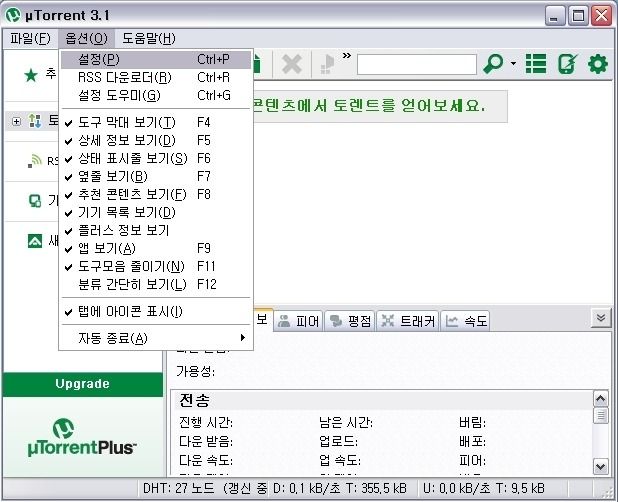This screenshot has height=502, width=618.
Task: Toggle 기기 목록 보기(D) option
Action: pyautogui.click(x=156, y=212)
